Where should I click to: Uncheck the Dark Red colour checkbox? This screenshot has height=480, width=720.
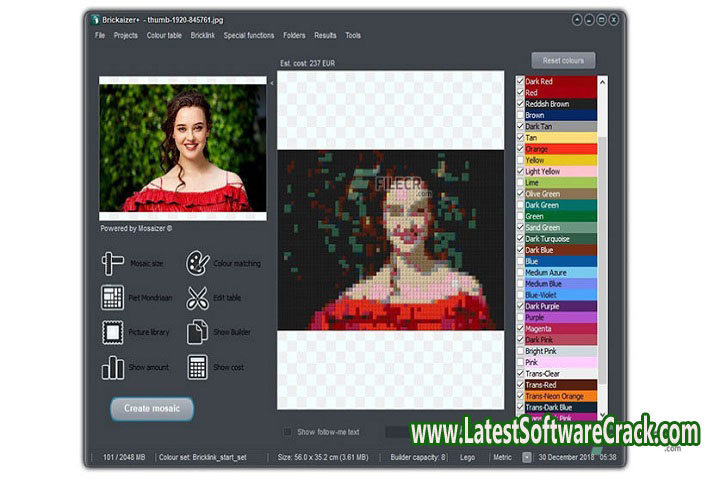(x=519, y=81)
